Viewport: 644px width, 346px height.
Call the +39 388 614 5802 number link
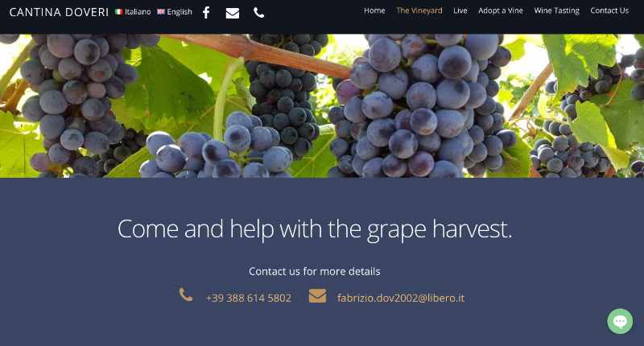[249, 298]
